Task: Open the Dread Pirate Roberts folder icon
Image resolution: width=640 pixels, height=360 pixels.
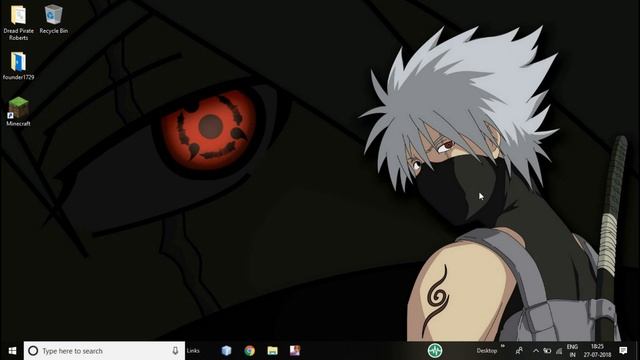Action: click(x=18, y=16)
